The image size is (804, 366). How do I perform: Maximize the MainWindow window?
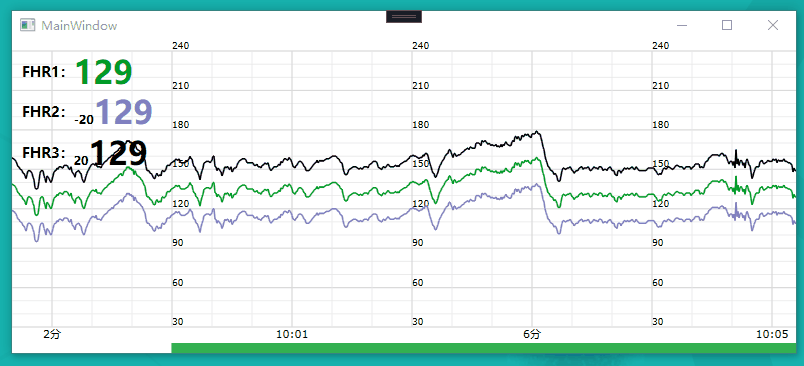click(x=727, y=25)
